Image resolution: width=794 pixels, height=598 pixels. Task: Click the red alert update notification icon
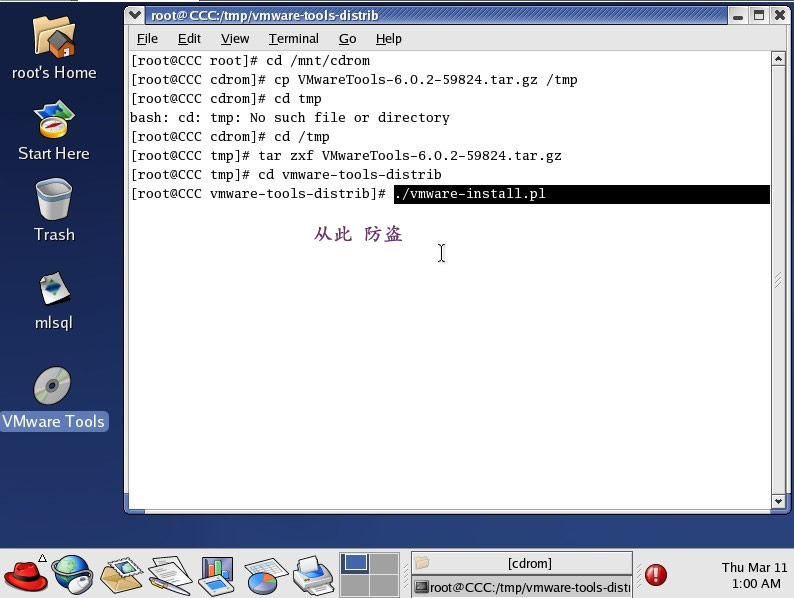(656, 574)
